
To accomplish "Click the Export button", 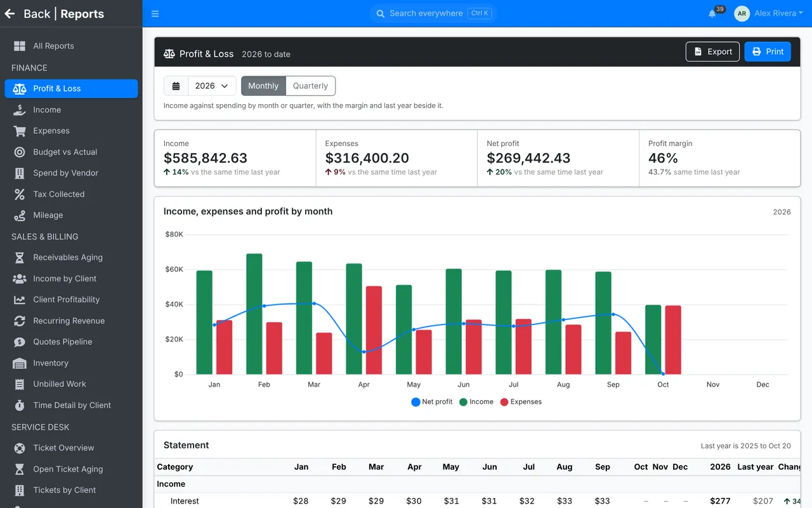I will point(713,51).
